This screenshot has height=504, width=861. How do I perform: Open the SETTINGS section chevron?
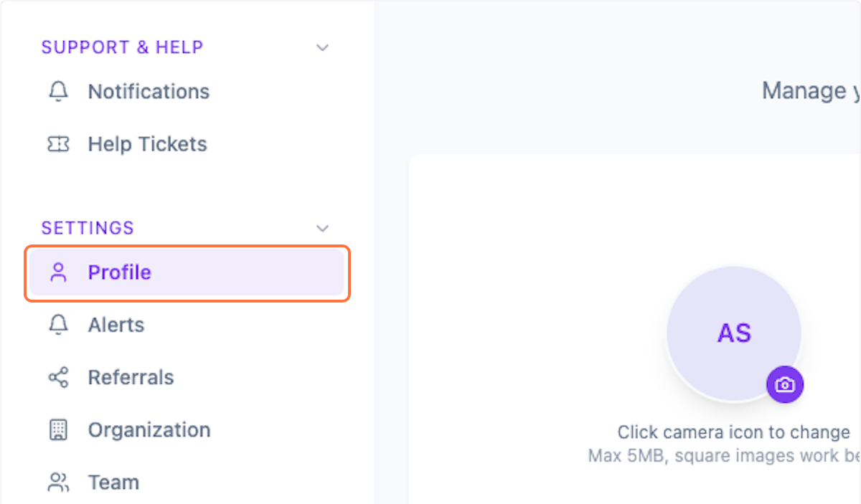click(322, 227)
